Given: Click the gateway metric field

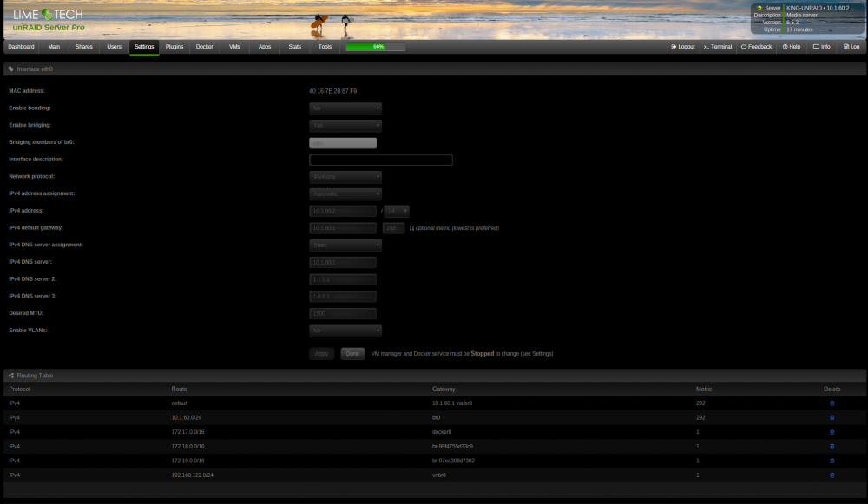Looking at the screenshot, I should (393, 228).
